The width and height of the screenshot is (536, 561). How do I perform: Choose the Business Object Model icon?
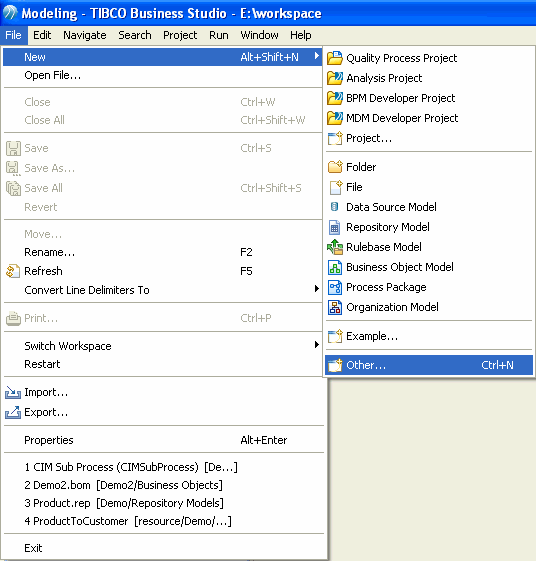coord(335,267)
